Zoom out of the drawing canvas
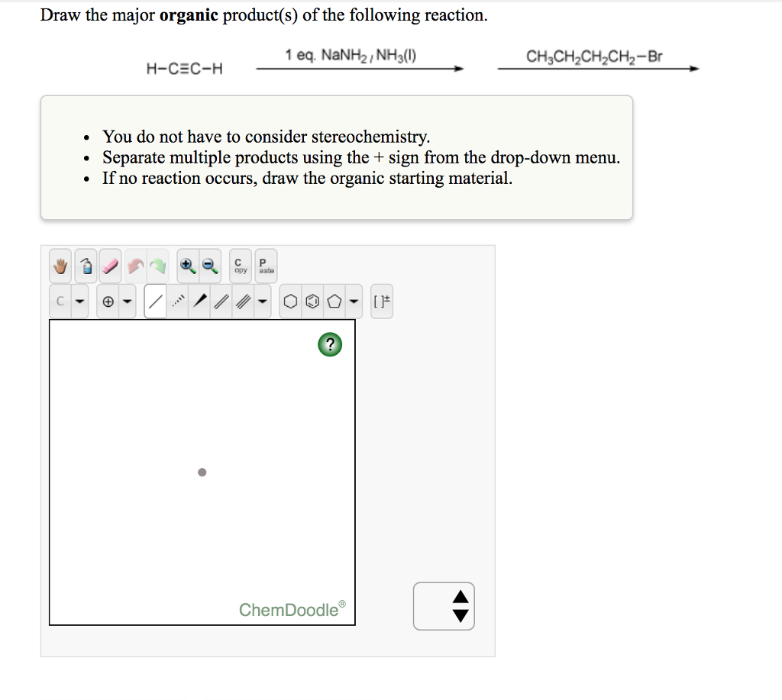Image resolution: width=782 pixels, height=700 pixels. (210, 264)
